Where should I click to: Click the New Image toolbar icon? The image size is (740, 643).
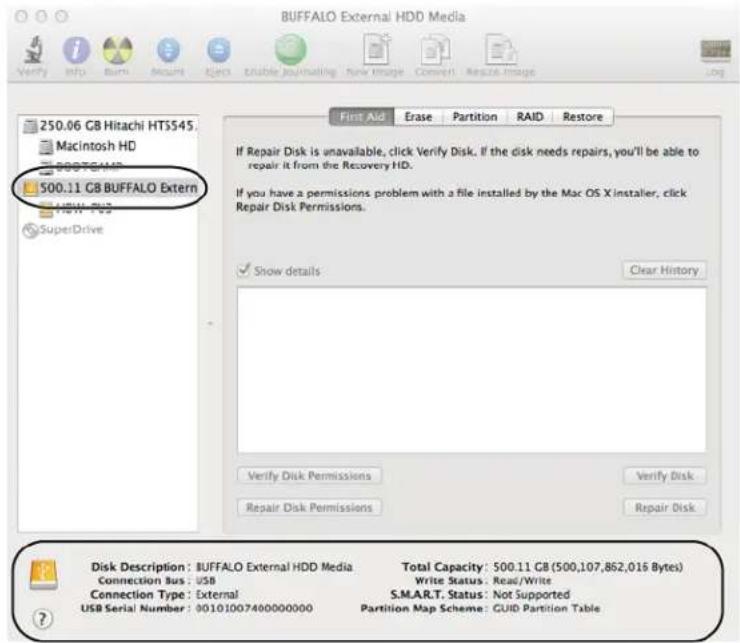(x=376, y=49)
